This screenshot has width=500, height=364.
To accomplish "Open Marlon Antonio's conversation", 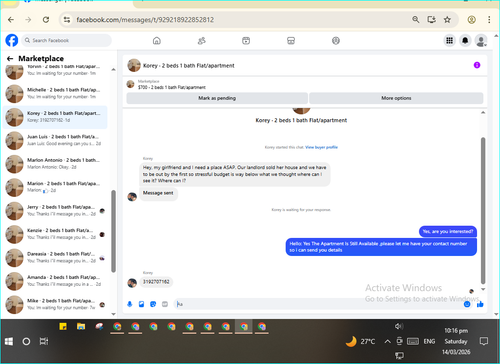I will (55, 164).
